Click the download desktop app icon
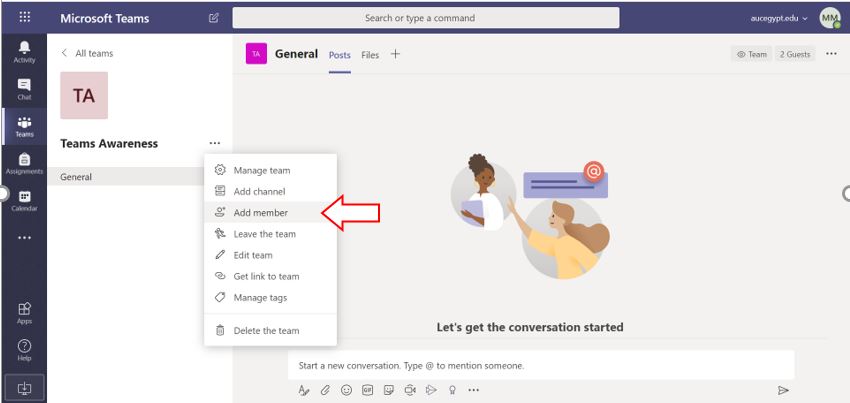The width and height of the screenshot is (850, 403). [24, 388]
